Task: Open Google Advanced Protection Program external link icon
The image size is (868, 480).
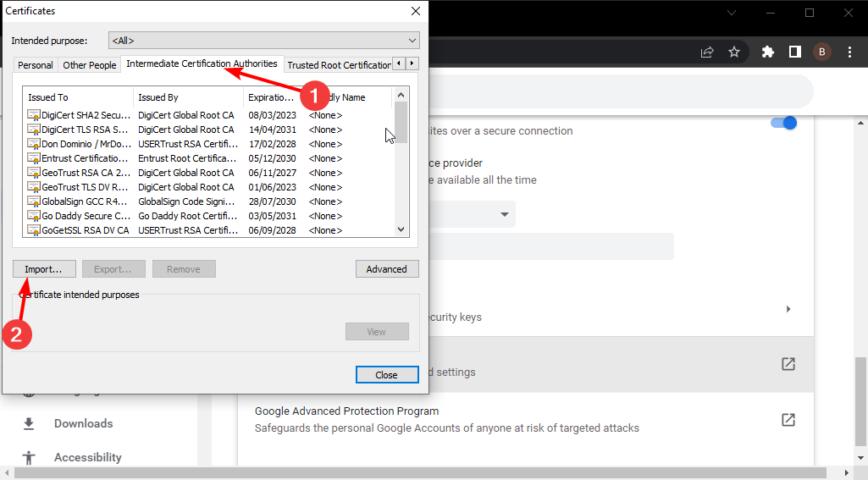Action: tap(788, 420)
